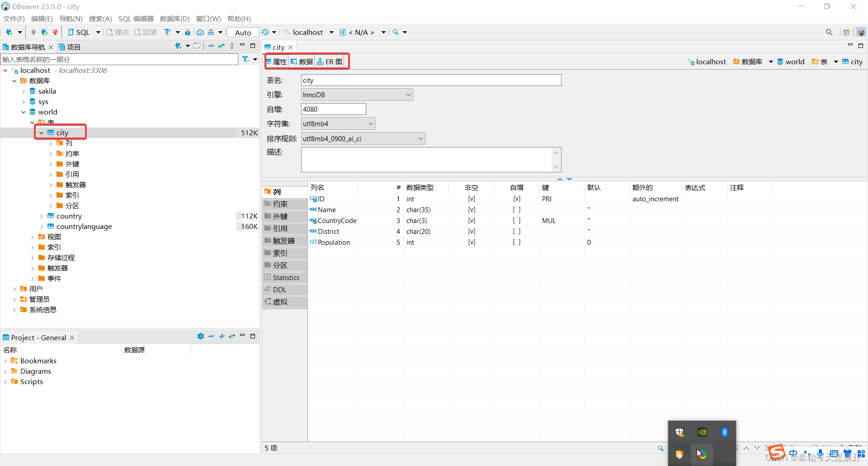The height and width of the screenshot is (466, 868).
Task: Open the collation utf8mb4_0900_ai_ci dropdown
Action: [x=363, y=138]
